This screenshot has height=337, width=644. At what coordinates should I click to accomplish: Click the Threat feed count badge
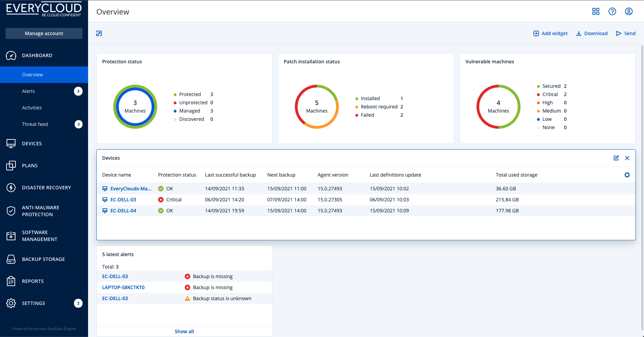tap(78, 124)
